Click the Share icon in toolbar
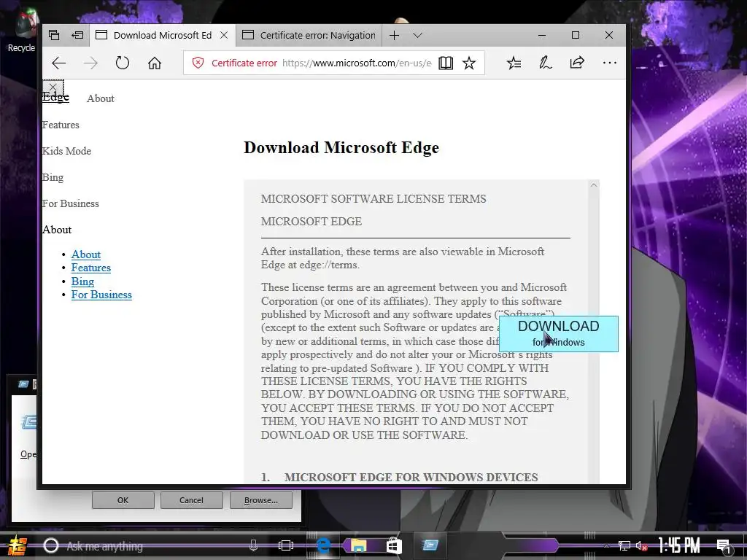Image resolution: width=747 pixels, height=560 pixels. pos(577,63)
